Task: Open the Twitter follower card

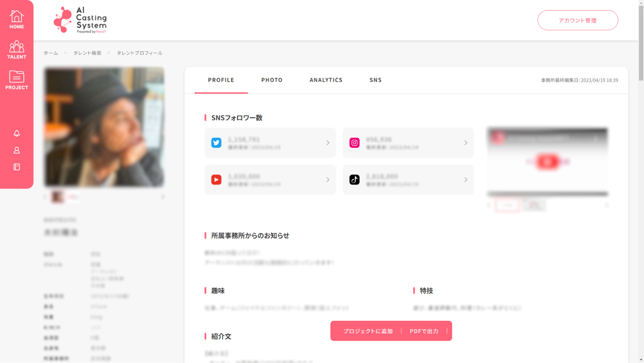Action: click(270, 143)
